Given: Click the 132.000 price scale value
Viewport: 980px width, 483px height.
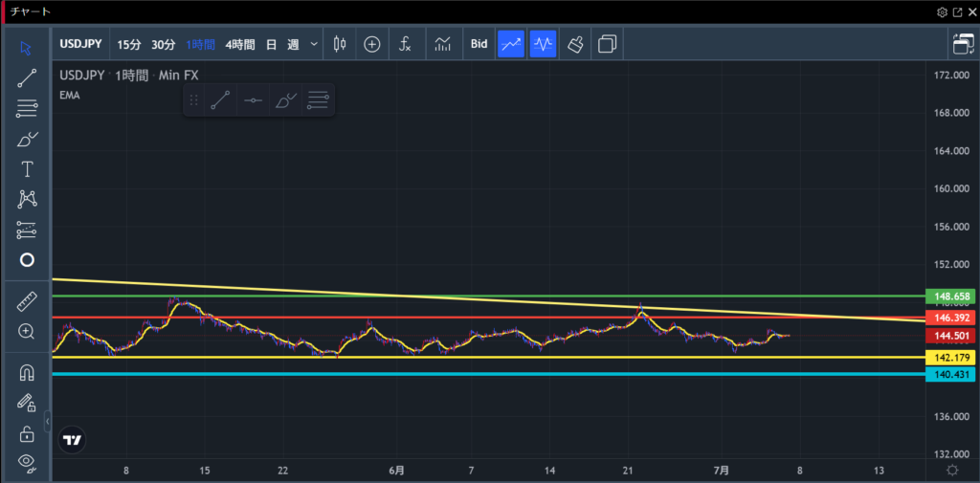Looking at the screenshot, I should [951, 454].
